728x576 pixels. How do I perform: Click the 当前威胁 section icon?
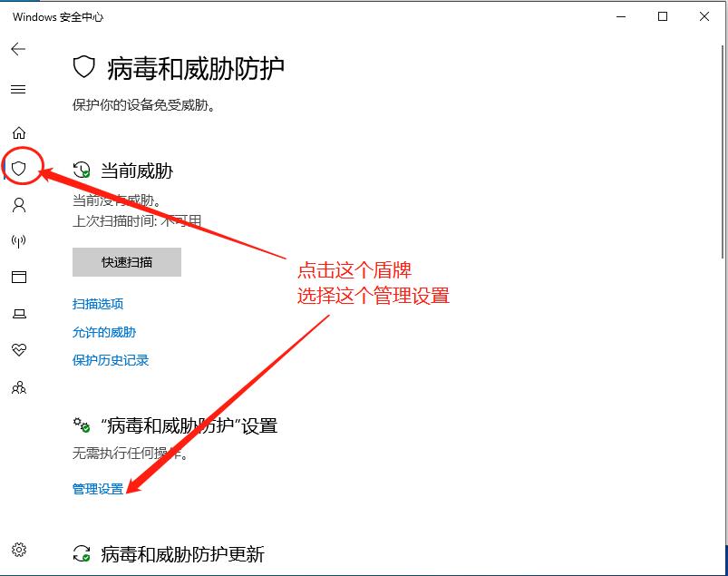click(83, 170)
